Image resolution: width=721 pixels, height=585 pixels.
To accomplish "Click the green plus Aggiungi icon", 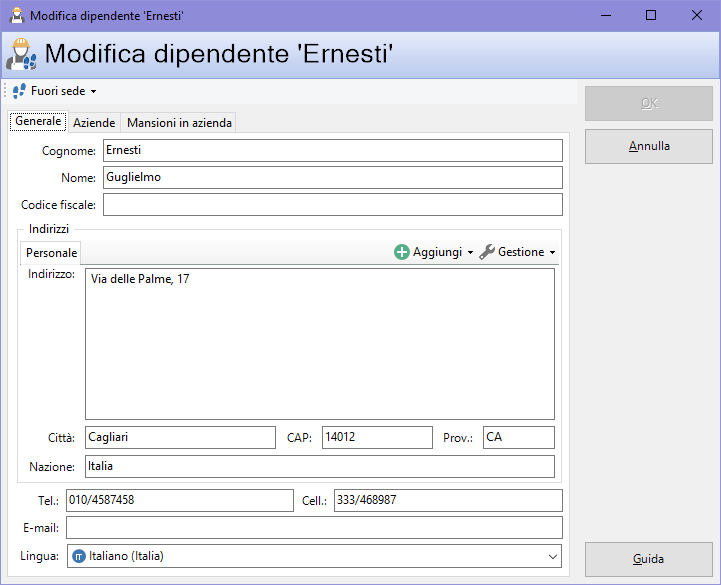I will pos(402,252).
